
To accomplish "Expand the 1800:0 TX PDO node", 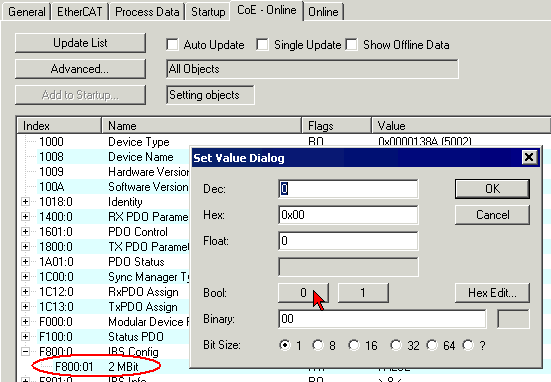I will [25, 247].
